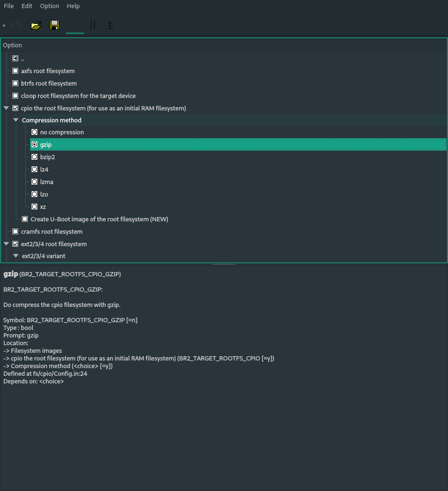Click the radio icon next to no compression

(34, 132)
